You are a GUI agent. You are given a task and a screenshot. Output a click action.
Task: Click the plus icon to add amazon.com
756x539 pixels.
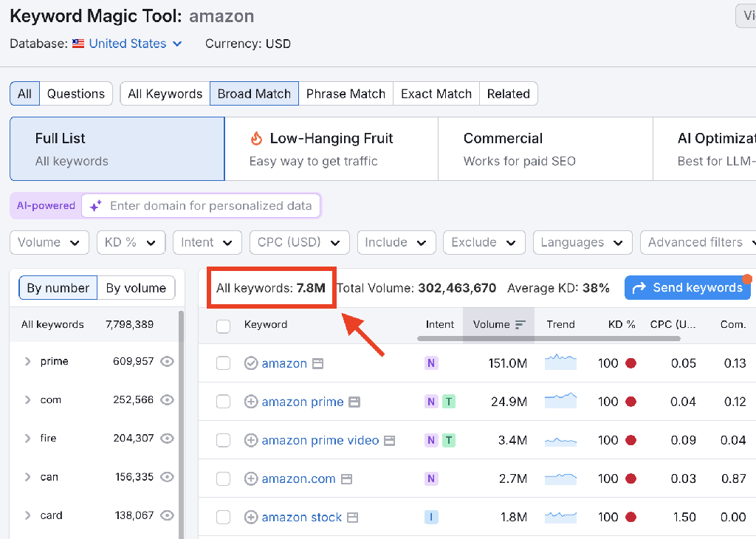pyautogui.click(x=251, y=478)
